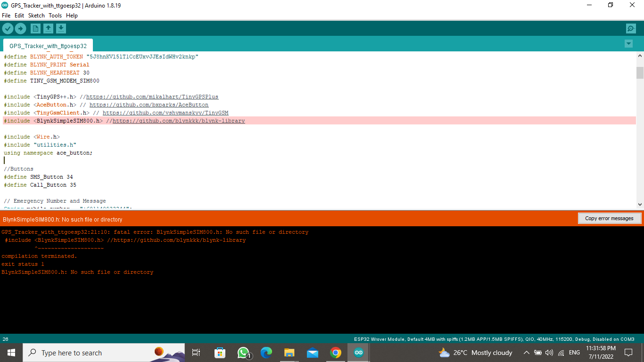Click the '//Buttons' comment line
This screenshot has height=362, width=644.
tap(18, 169)
